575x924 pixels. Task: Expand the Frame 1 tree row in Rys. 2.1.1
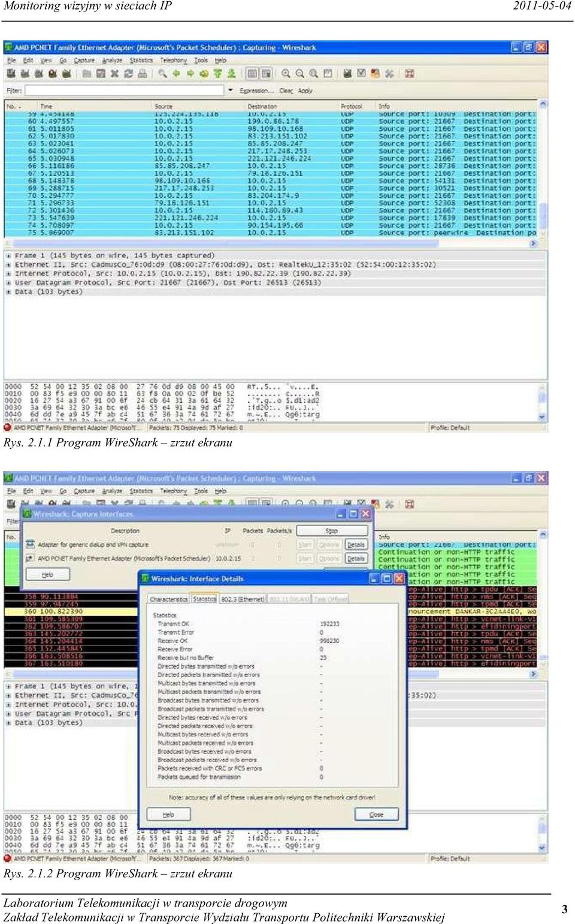[8, 255]
